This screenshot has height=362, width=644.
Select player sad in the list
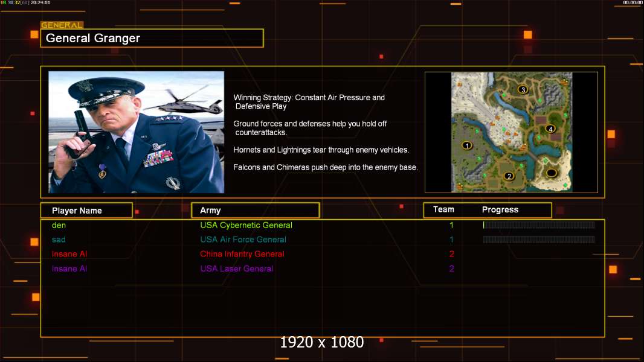59,240
